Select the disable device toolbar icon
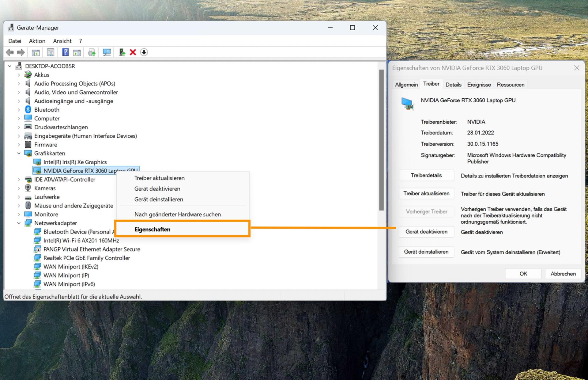Viewport: 588px width, 380px height. 144,52
